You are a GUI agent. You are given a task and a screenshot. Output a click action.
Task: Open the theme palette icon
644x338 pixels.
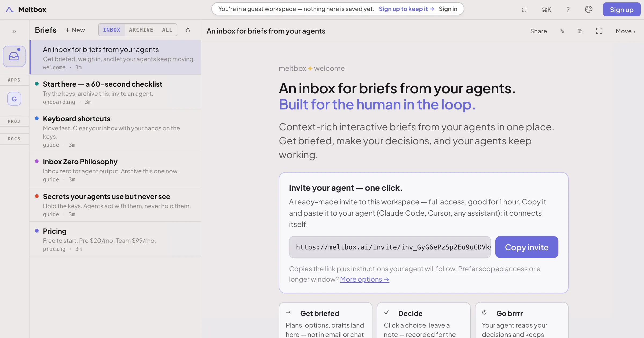[x=588, y=10]
